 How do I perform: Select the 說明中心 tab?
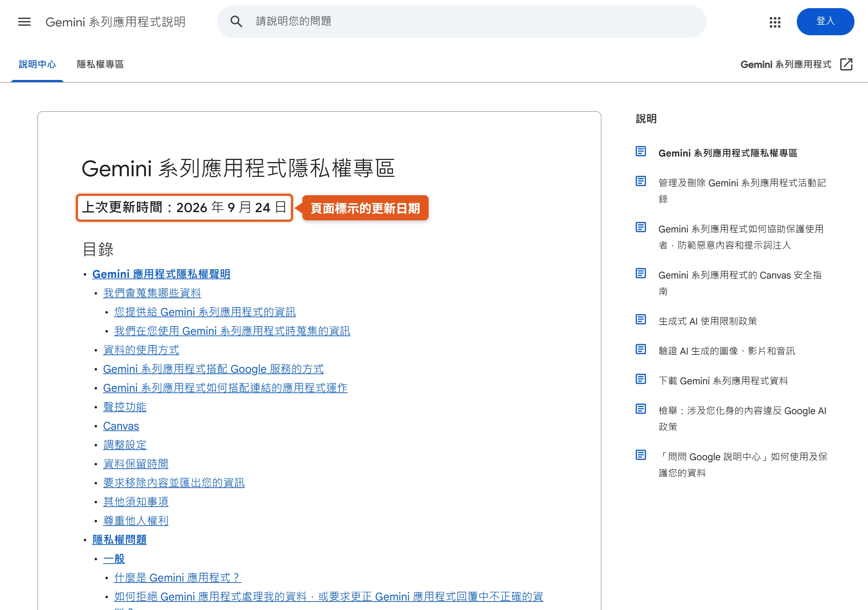37,64
